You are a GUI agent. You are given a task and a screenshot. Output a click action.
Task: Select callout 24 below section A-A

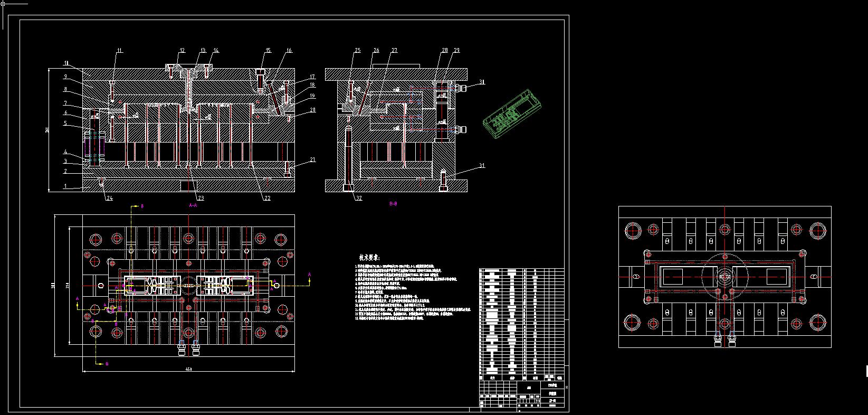coord(110,199)
